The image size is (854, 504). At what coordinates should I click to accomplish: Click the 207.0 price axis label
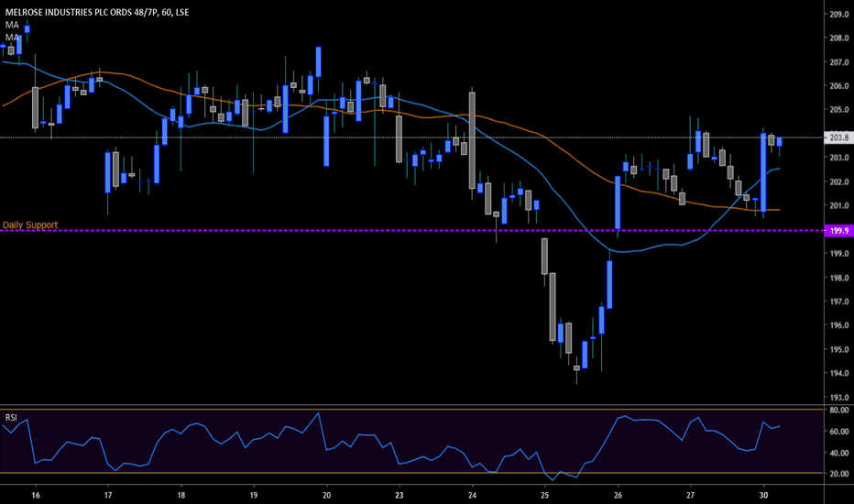tap(838, 62)
